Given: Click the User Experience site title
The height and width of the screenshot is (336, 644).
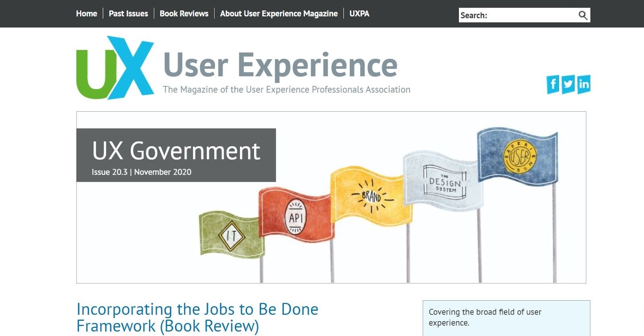Looking at the screenshot, I should (x=281, y=65).
